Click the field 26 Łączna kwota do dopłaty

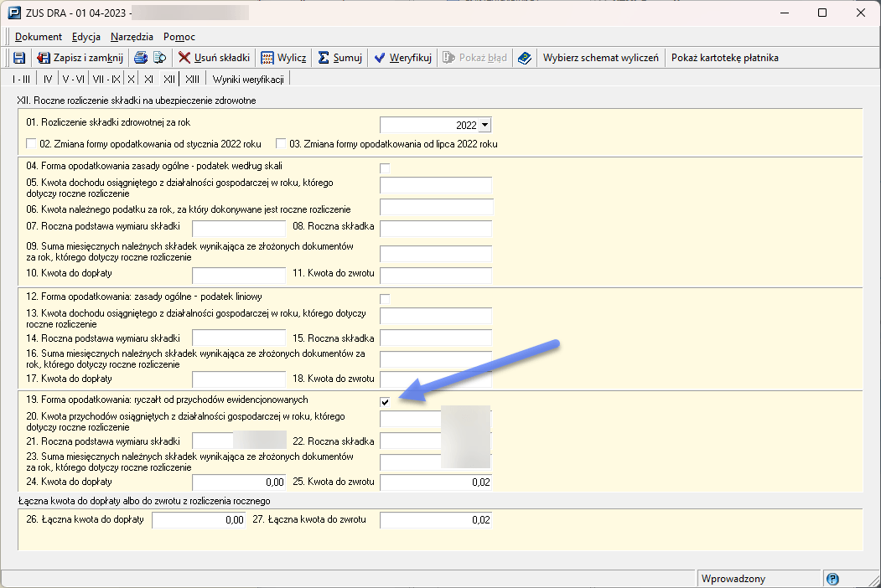click(199, 520)
